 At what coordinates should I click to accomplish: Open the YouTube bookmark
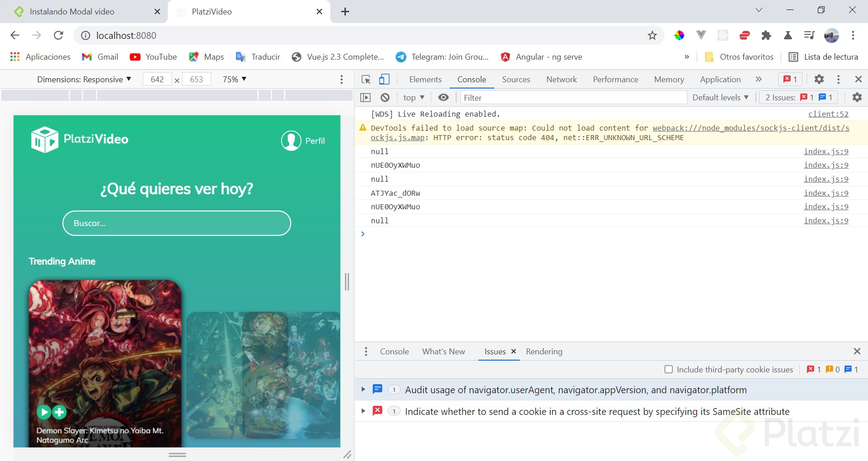tap(153, 57)
